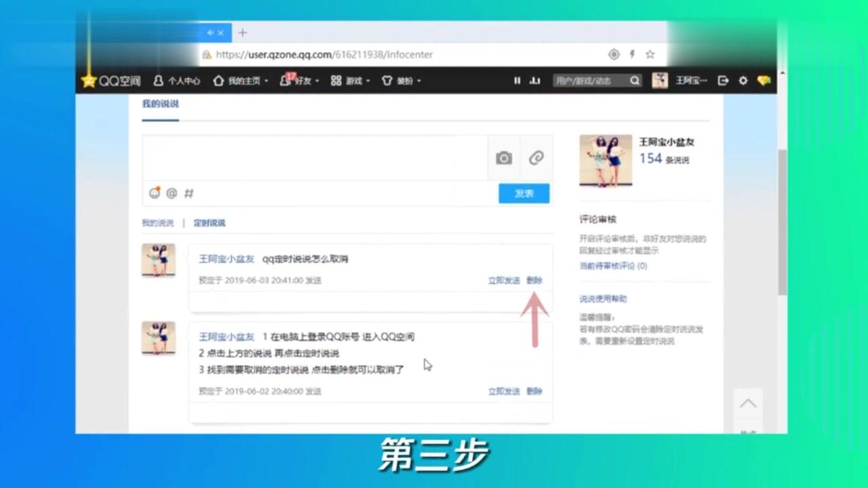Click 立即发送 on the second post

tap(503, 391)
